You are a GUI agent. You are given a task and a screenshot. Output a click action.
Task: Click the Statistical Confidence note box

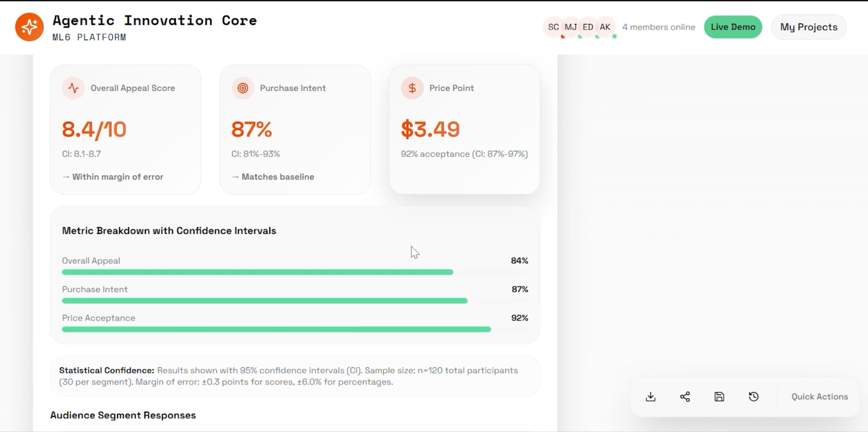[x=295, y=376]
